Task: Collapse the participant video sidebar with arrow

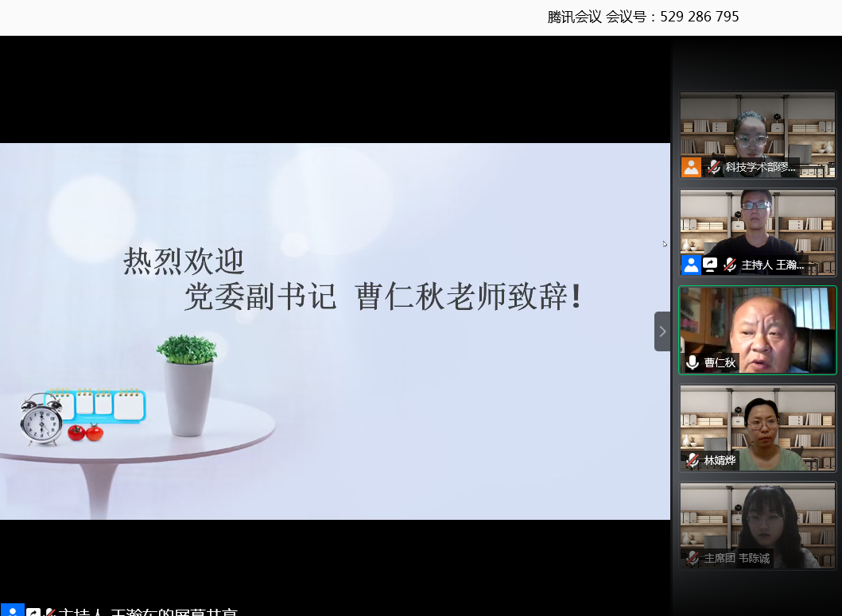Action: (x=662, y=331)
